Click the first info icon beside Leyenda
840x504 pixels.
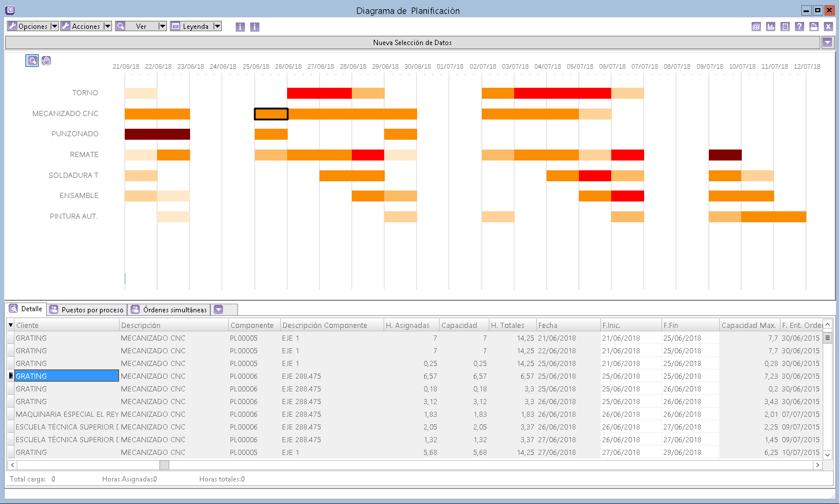[x=240, y=27]
